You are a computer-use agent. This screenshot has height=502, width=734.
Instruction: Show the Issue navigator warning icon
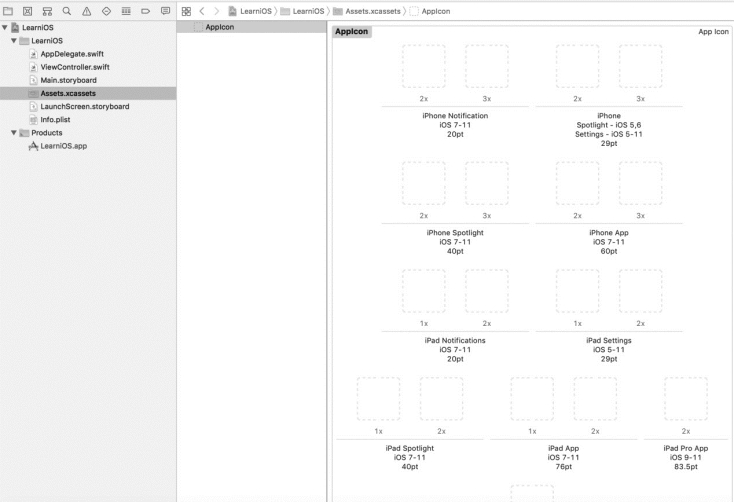coord(87,11)
